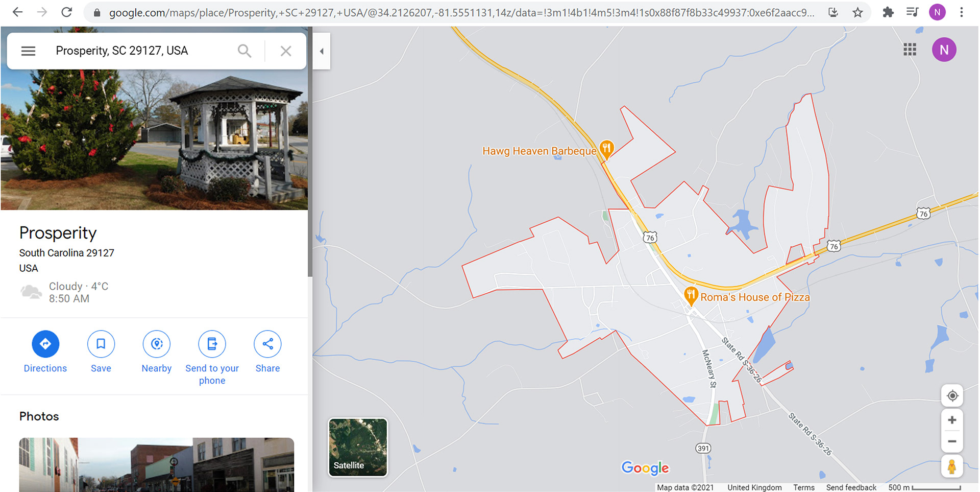Bookmark this page with star icon
Image resolution: width=980 pixels, height=492 pixels.
coord(857,12)
